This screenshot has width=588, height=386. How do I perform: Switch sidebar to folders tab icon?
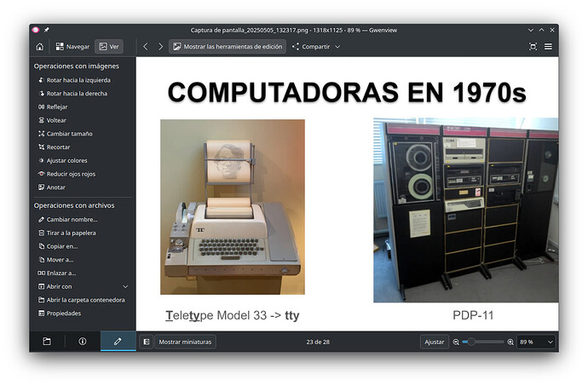[47, 342]
